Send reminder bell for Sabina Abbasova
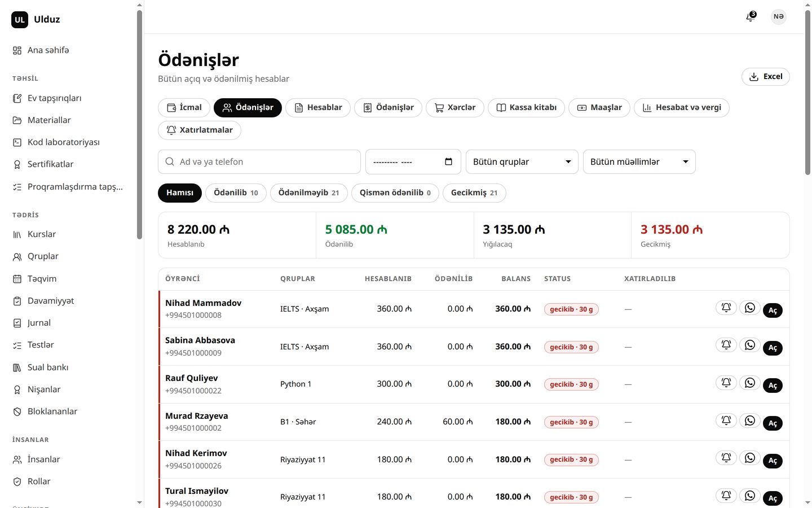The height and width of the screenshot is (508, 812). [726, 345]
